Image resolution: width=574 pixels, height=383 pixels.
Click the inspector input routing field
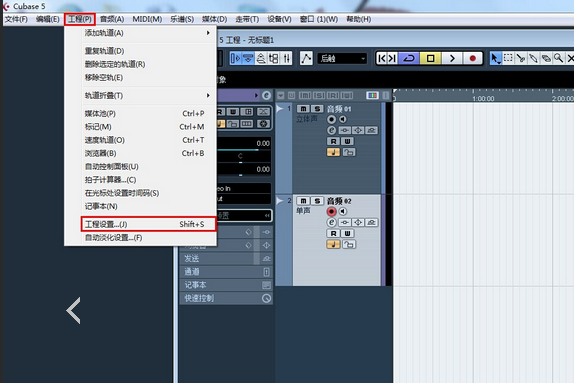point(243,188)
